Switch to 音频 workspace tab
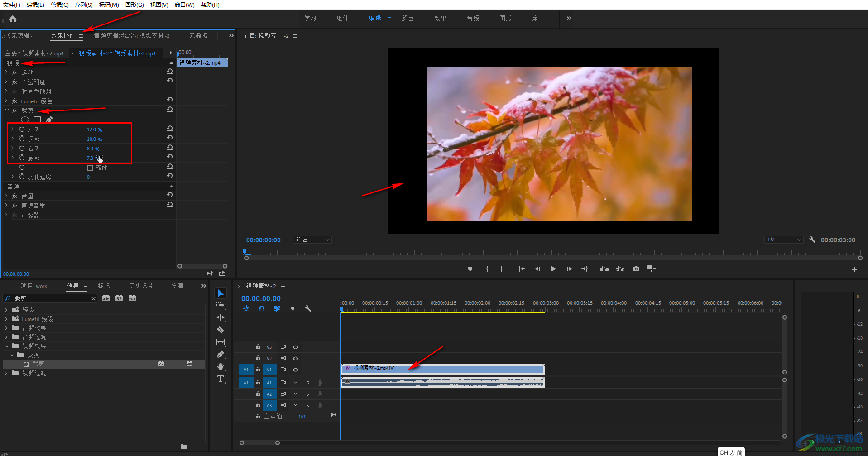868x456 pixels. click(473, 18)
